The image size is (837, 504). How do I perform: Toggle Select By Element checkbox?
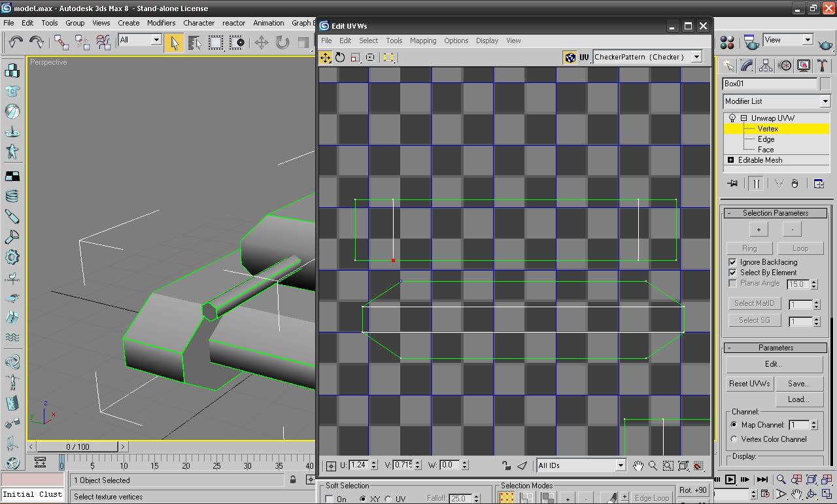point(732,273)
